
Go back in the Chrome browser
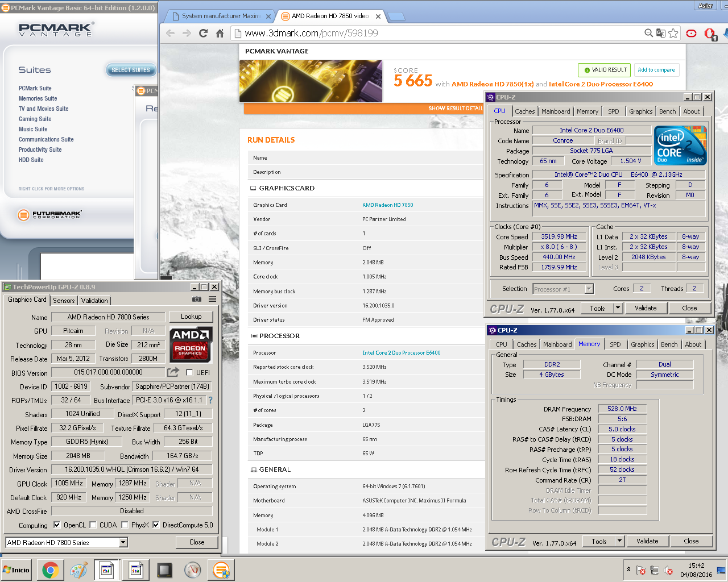170,33
